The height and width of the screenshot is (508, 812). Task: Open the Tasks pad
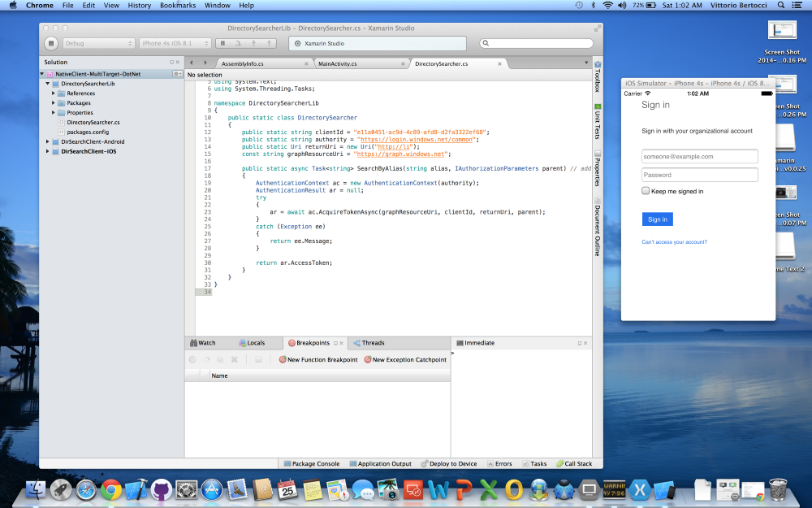click(x=534, y=463)
